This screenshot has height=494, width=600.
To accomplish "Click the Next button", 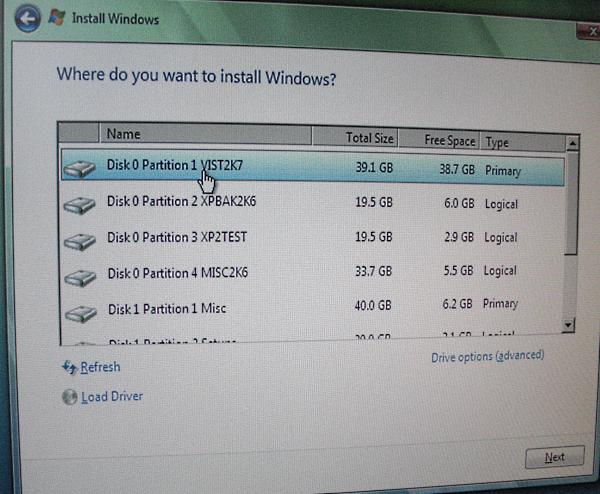I will click(554, 457).
